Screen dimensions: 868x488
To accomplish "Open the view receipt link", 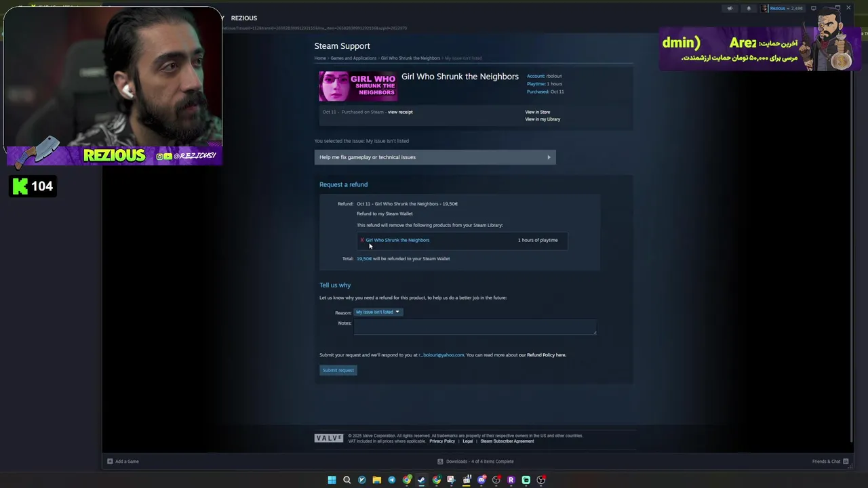I will (x=400, y=112).
